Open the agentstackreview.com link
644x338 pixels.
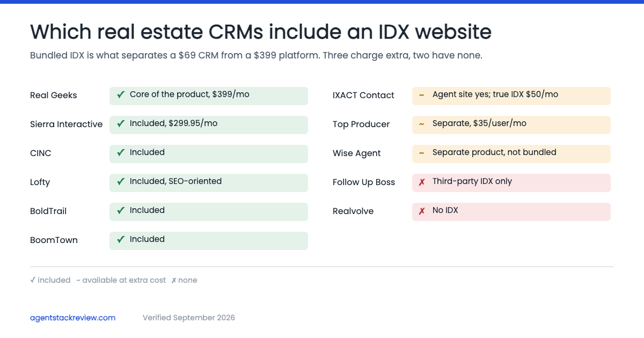coord(72,318)
